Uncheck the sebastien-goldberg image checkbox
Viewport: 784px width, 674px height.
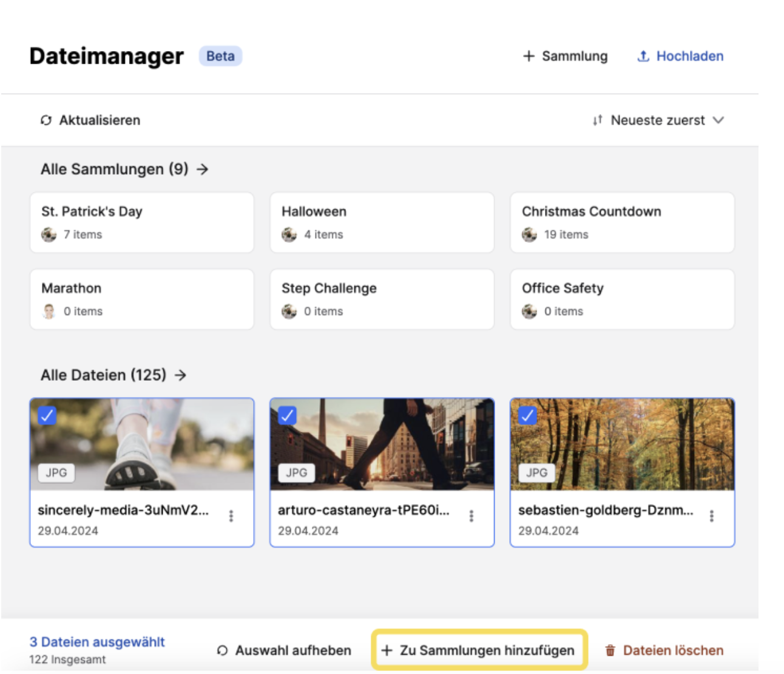coord(527,415)
